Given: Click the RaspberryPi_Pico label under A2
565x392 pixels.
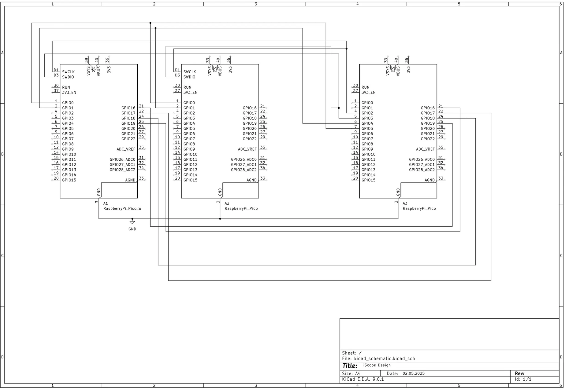Looking at the screenshot, I should point(241,209).
